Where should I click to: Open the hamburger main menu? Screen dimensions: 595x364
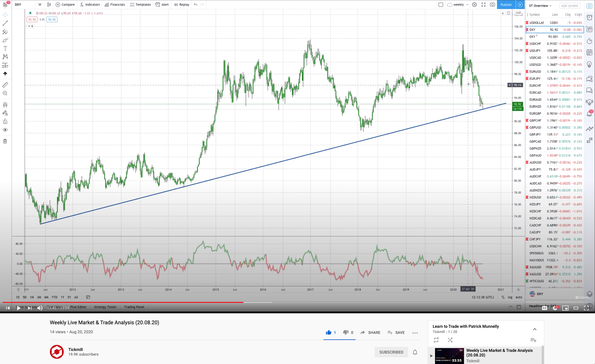[5, 4]
